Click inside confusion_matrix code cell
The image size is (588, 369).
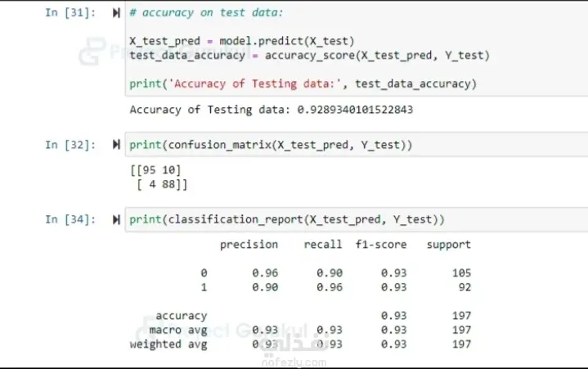[x=357, y=145]
